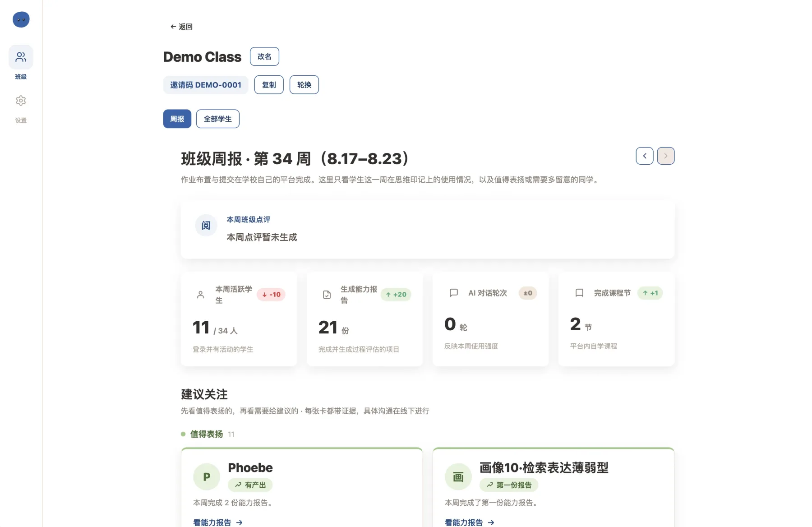The height and width of the screenshot is (527, 812).
Task: Click the ±0 change badge
Action: coord(528,293)
